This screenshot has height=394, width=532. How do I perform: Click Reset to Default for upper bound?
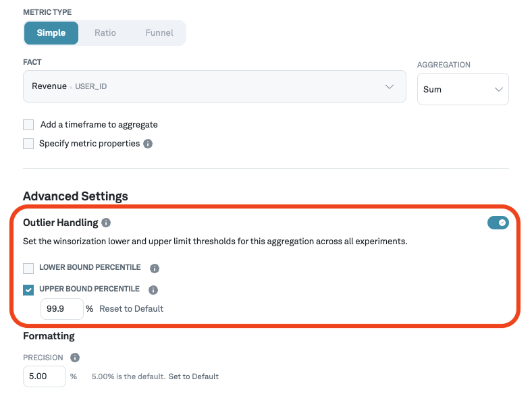pyautogui.click(x=132, y=309)
